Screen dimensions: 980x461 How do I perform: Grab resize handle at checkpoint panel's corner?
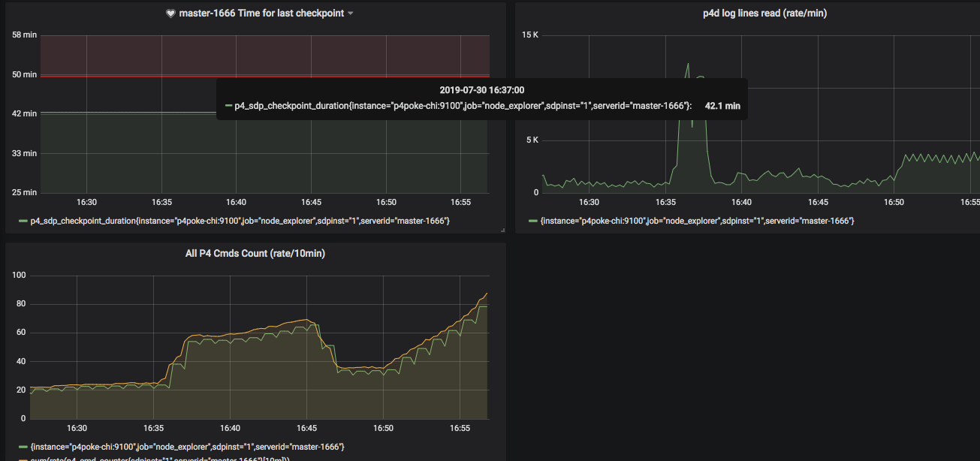[x=502, y=229]
